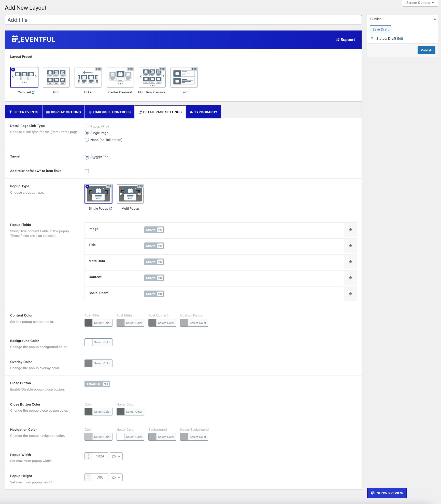This screenshot has height=504, width=441.
Task: Click the Eventful logo in header
Action: point(33,39)
